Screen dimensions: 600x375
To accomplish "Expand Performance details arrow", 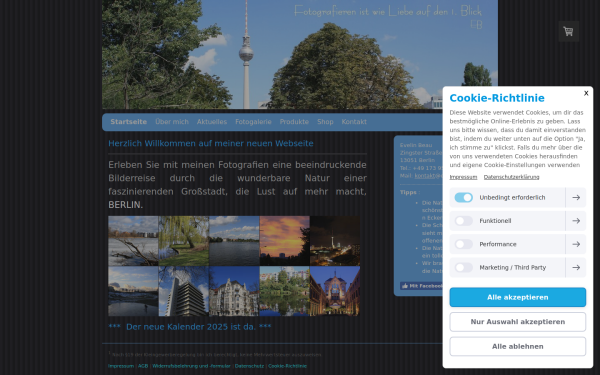I will coord(576,244).
